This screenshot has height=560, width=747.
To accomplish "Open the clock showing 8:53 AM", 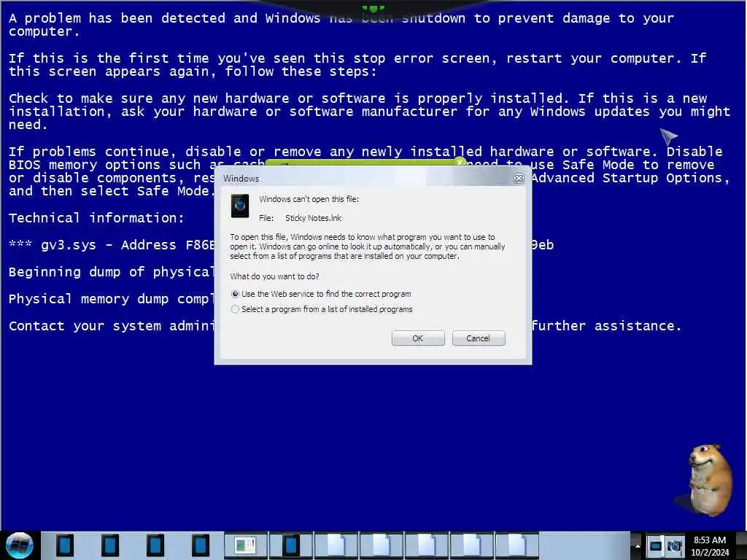I will [x=710, y=545].
